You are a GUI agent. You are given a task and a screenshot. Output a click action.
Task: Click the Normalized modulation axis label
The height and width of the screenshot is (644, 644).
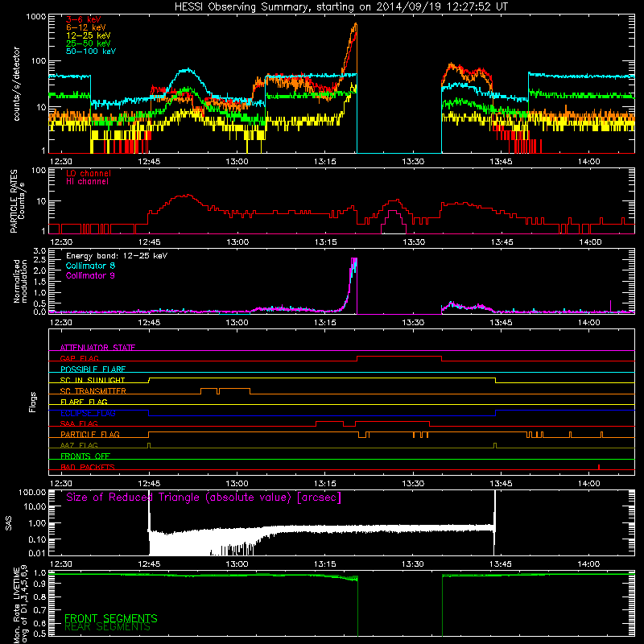[20, 281]
